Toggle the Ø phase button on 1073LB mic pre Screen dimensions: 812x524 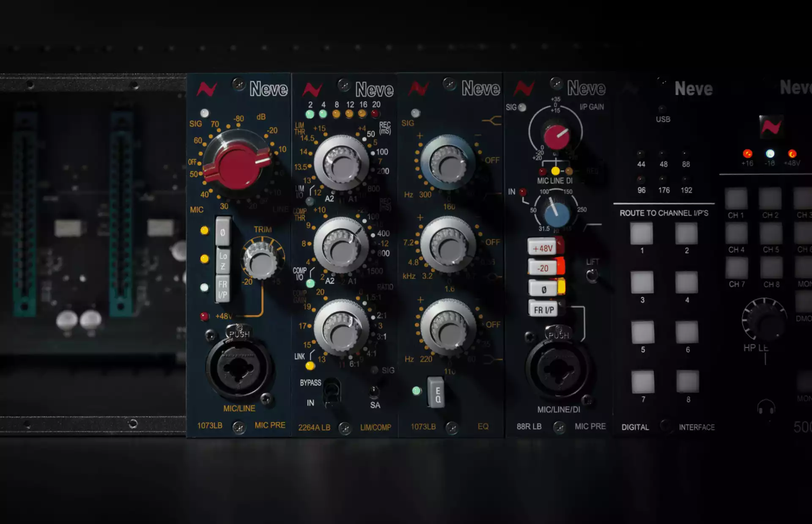click(x=223, y=231)
